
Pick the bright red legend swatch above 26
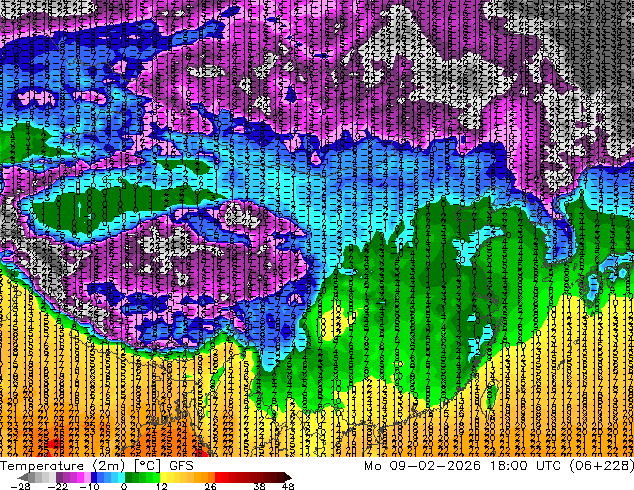click(x=218, y=477)
